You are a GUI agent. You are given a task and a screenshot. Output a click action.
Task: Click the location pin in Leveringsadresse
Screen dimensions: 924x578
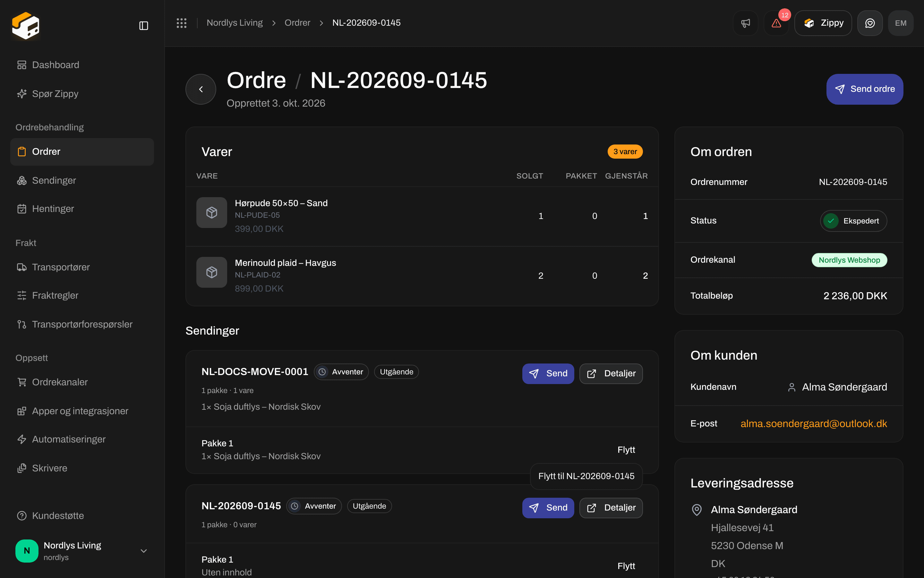tap(697, 510)
